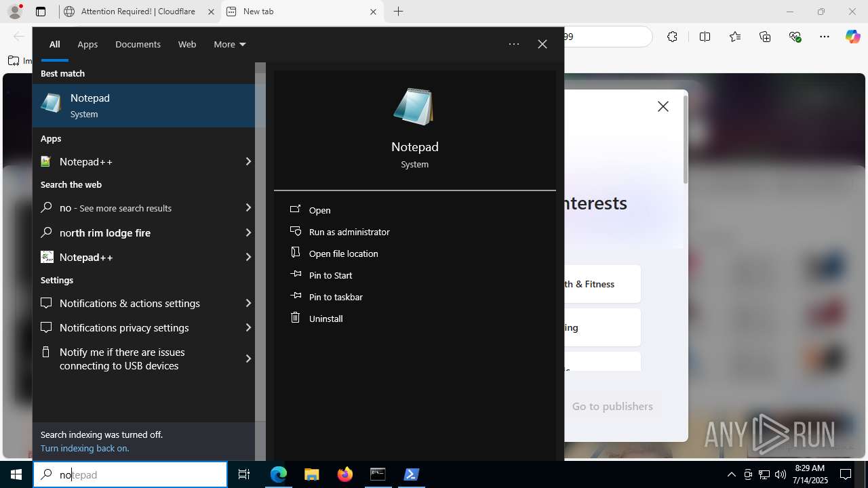
Task: Choose Open file location
Action: pos(344,253)
